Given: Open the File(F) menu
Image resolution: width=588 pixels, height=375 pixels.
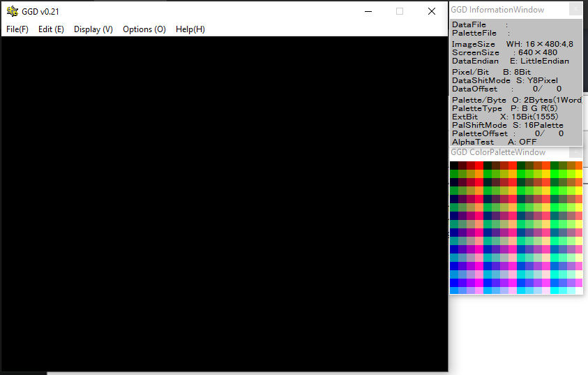Looking at the screenshot, I should tap(17, 29).
